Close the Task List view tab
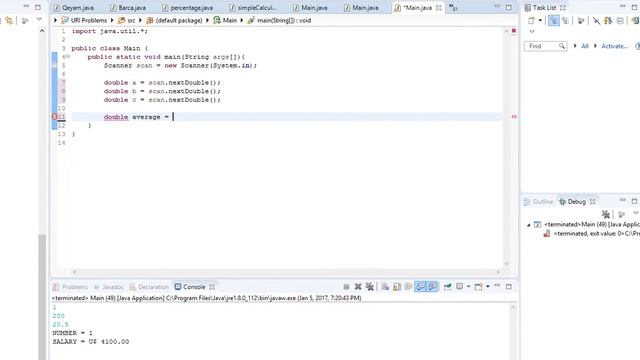640x360 pixels. pos(563,8)
